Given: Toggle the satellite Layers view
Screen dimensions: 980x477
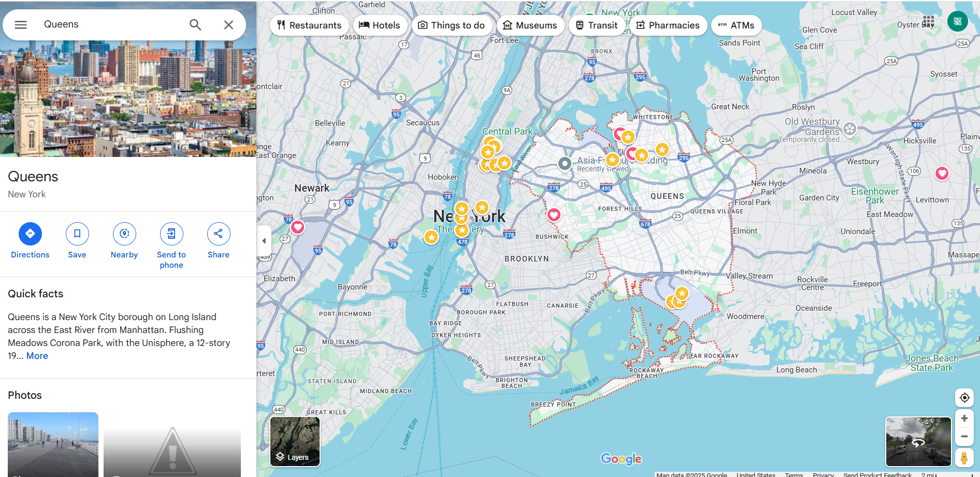Looking at the screenshot, I should [x=295, y=442].
